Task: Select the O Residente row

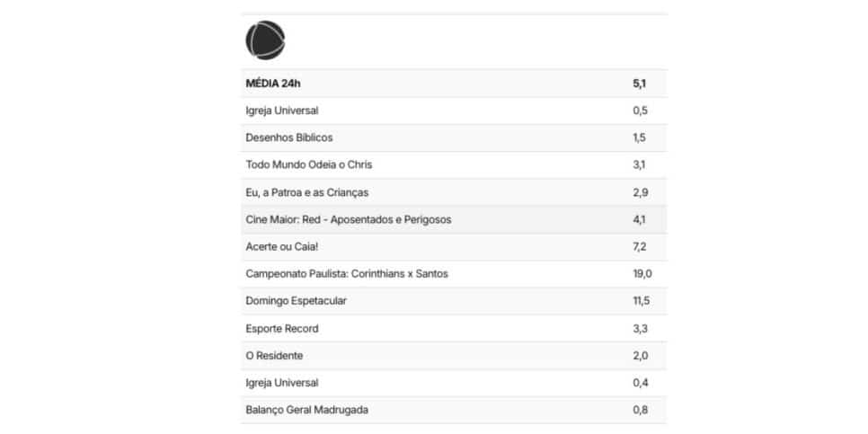Action: point(454,356)
